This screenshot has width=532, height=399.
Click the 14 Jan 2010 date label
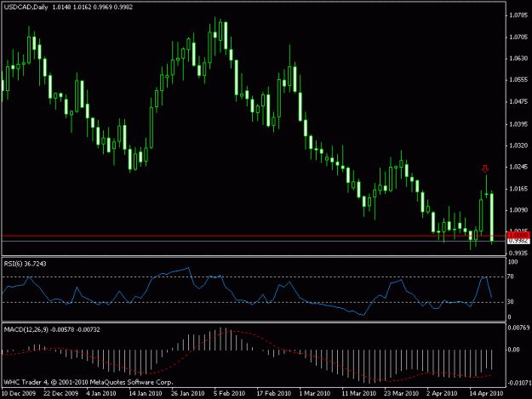(146, 393)
